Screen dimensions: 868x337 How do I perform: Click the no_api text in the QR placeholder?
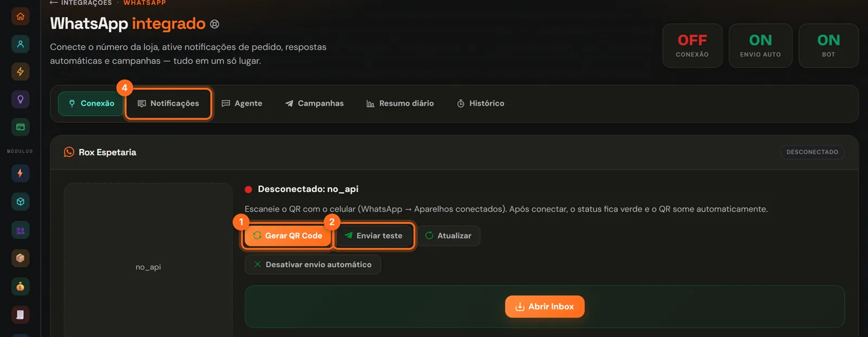[148, 267]
